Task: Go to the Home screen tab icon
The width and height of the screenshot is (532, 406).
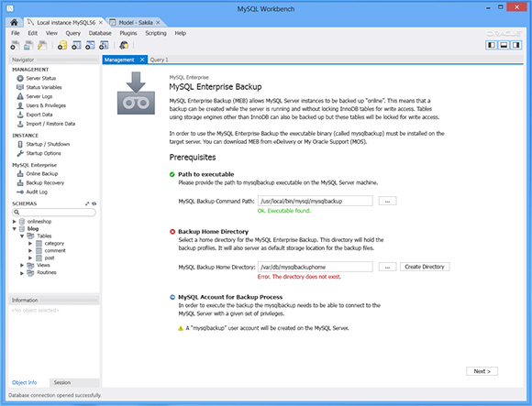Action: [x=14, y=22]
